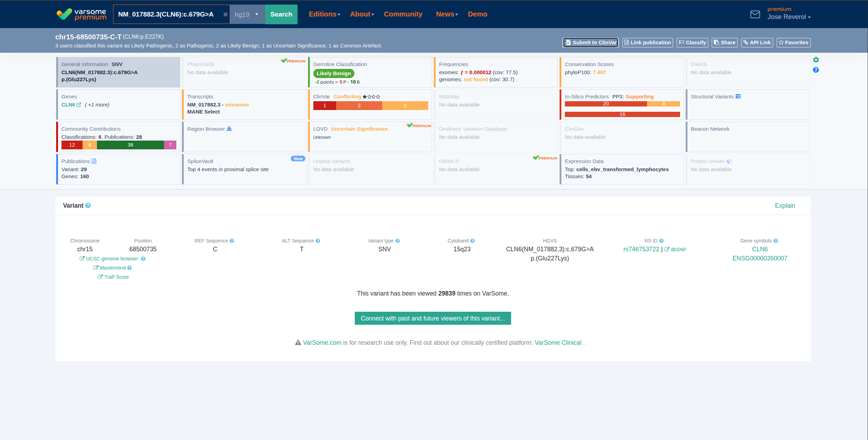Open the rs746753722 link
868x440 pixels.
click(641, 249)
